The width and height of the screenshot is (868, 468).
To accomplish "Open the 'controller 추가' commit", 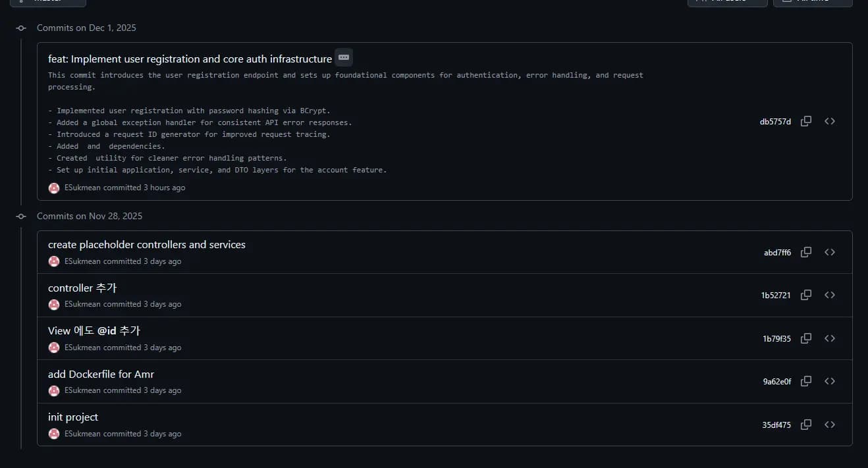I will pyautogui.click(x=82, y=288).
